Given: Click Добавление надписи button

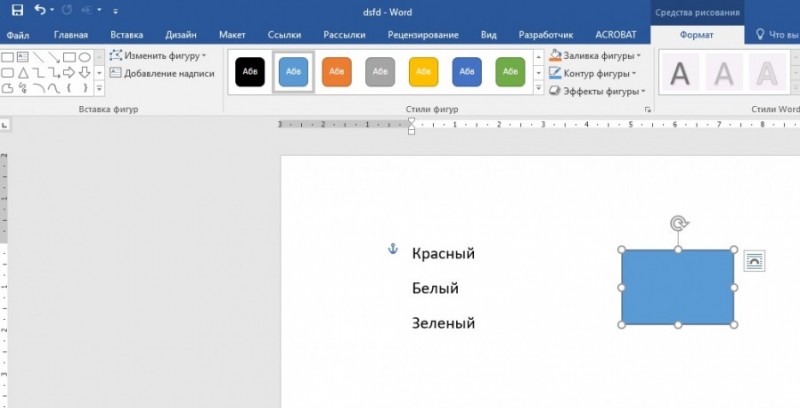Looking at the screenshot, I should 162,73.
